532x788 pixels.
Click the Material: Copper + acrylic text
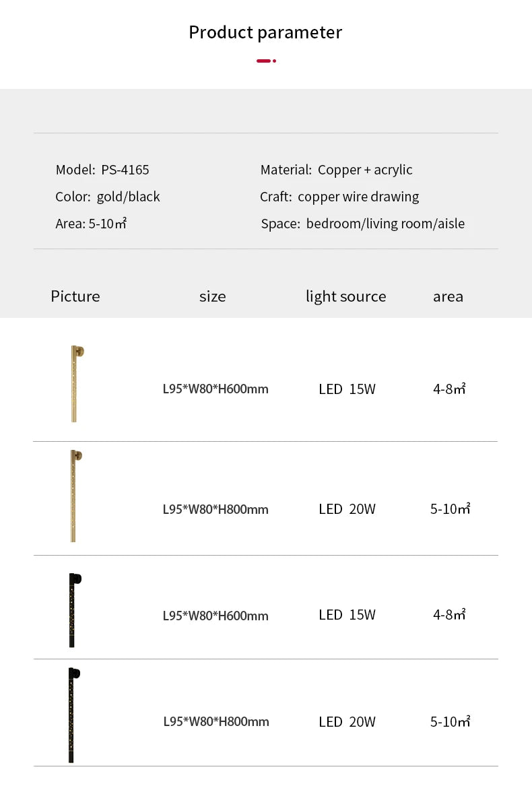[x=336, y=170]
